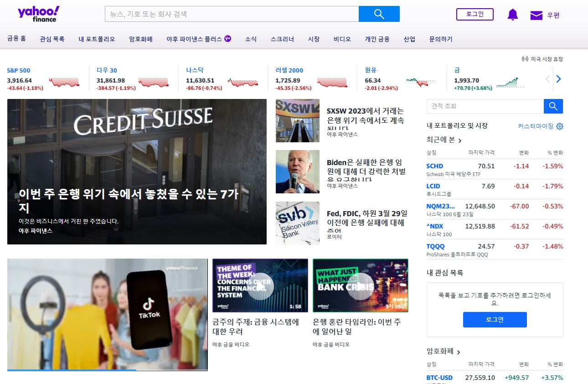Click SCHD last price 70.51

[x=486, y=166]
